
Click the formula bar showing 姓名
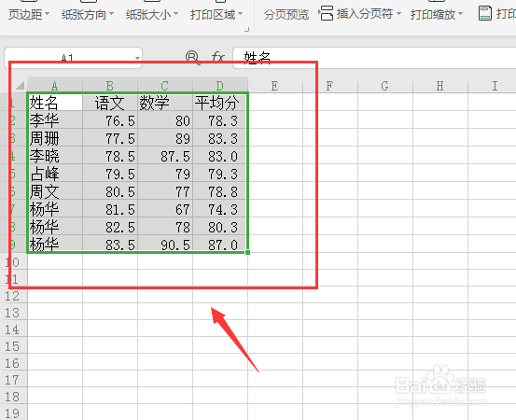[x=374, y=58]
